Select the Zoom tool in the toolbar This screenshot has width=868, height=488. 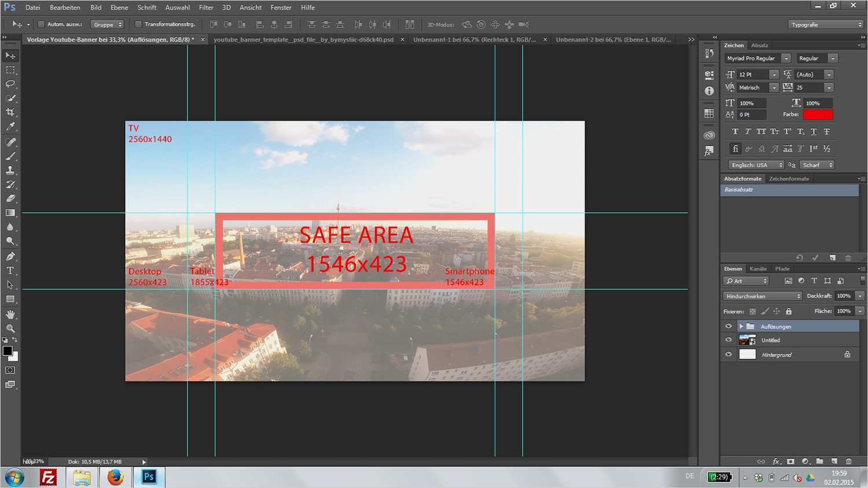tap(10, 328)
